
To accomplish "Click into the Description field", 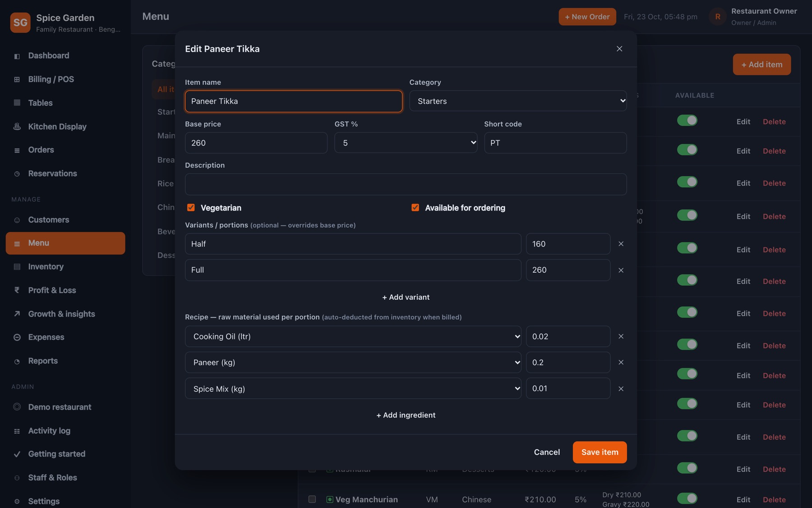I will (406, 184).
